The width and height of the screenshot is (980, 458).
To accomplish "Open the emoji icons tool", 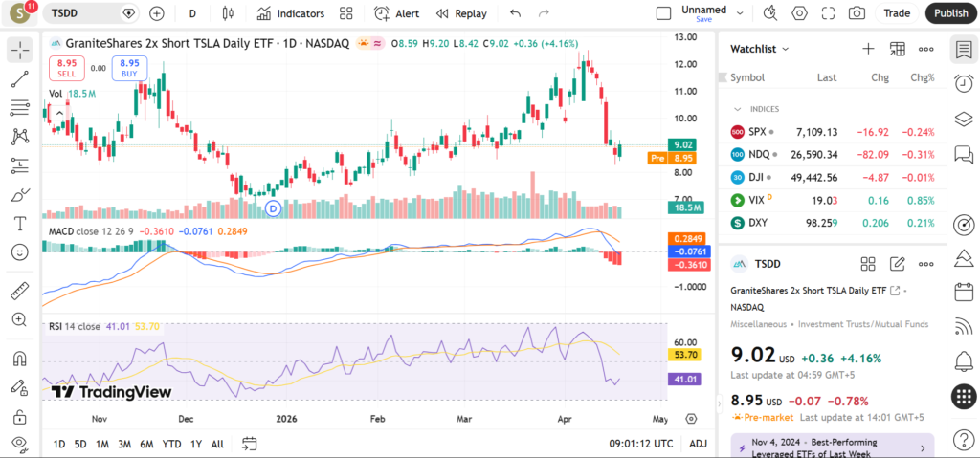I will pos(19,252).
